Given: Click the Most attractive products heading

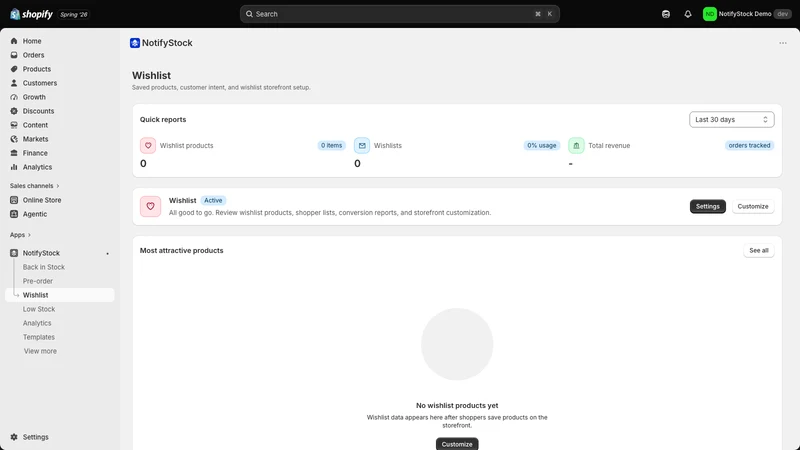Looking at the screenshot, I should 182,251.
